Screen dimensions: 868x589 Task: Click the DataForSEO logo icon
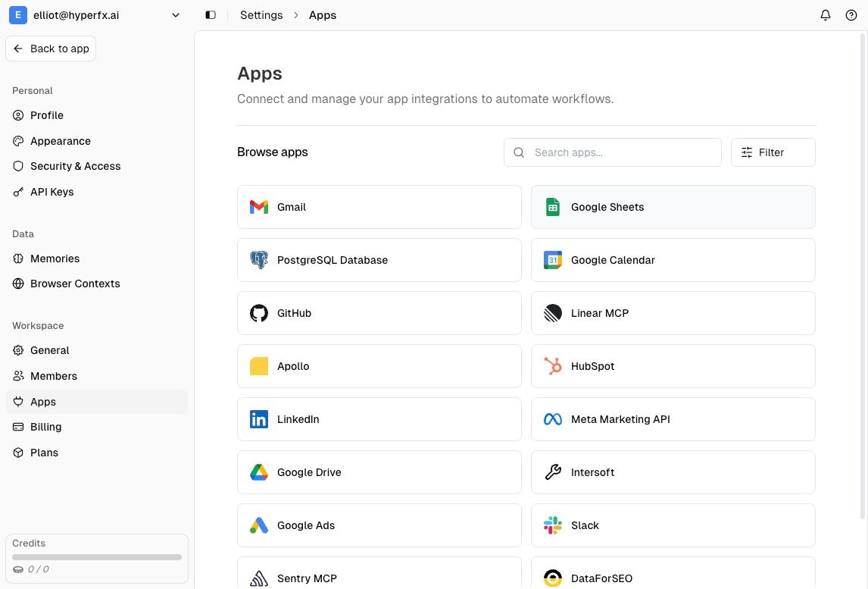tap(552, 578)
